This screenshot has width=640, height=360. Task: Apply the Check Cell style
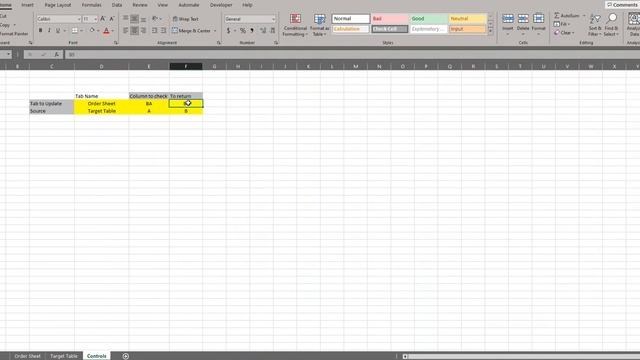[x=389, y=29]
